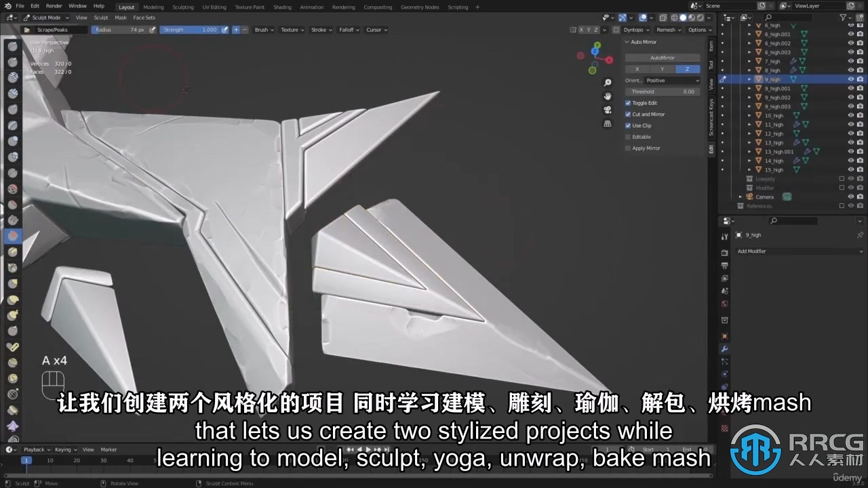This screenshot has height=488, width=868.
Task: Open Stroke settings dropdown
Action: [321, 30]
